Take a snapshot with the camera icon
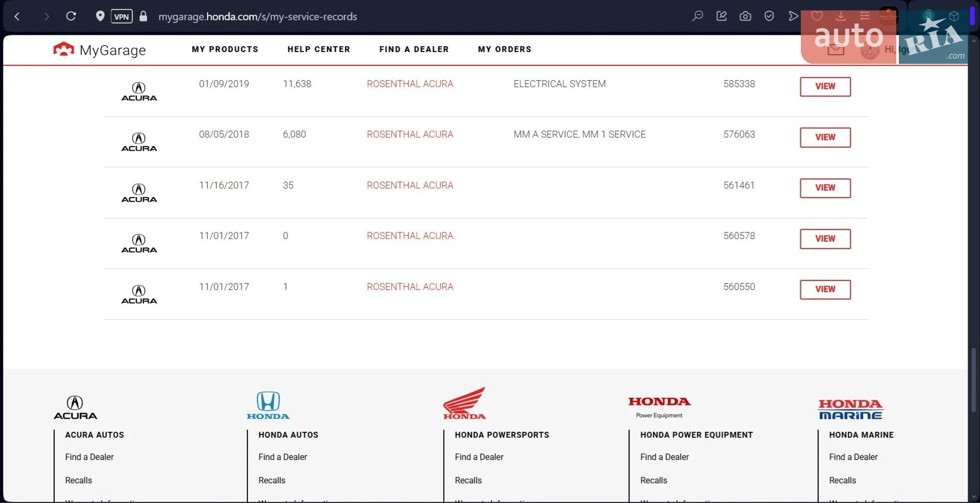The height and width of the screenshot is (503, 980). point(745,16)
